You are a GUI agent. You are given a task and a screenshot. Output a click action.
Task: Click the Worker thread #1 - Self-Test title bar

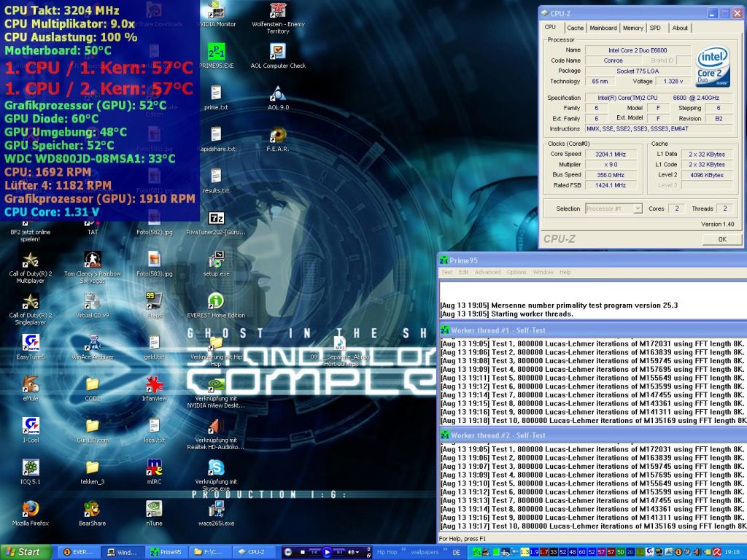[x=592, y=330]
